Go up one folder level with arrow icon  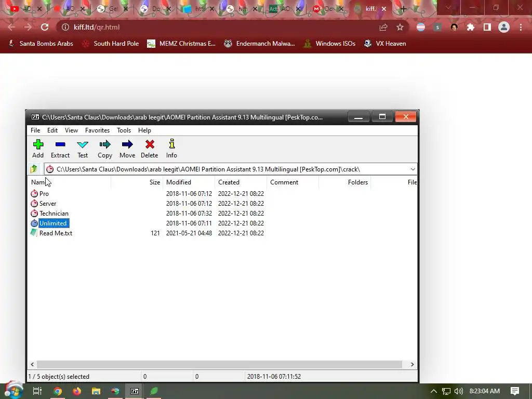click(34, 169)
